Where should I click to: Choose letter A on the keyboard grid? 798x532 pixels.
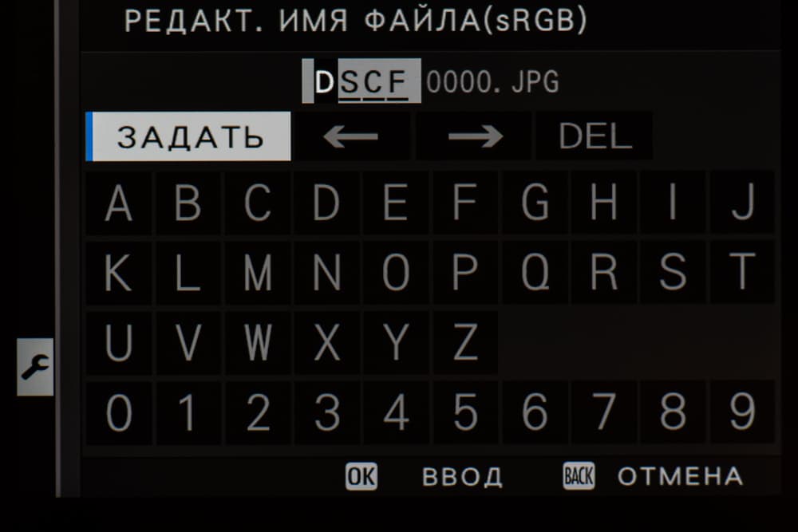click(119, 203)
